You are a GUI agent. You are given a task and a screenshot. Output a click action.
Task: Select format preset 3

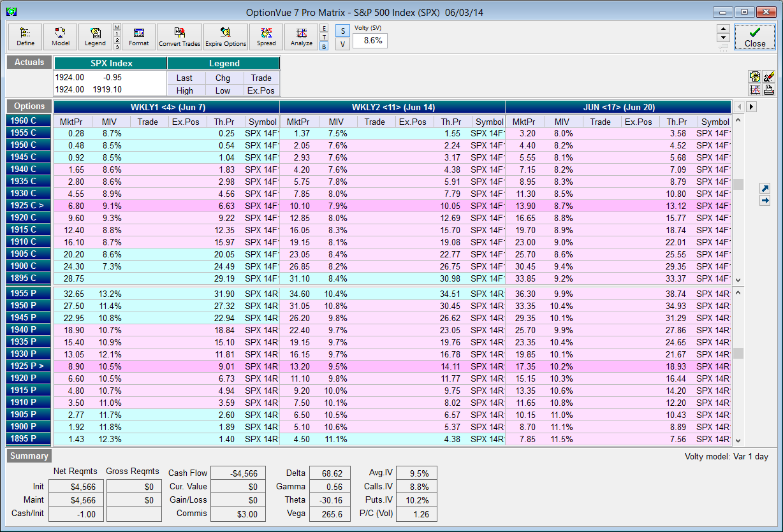coord(117,47)
